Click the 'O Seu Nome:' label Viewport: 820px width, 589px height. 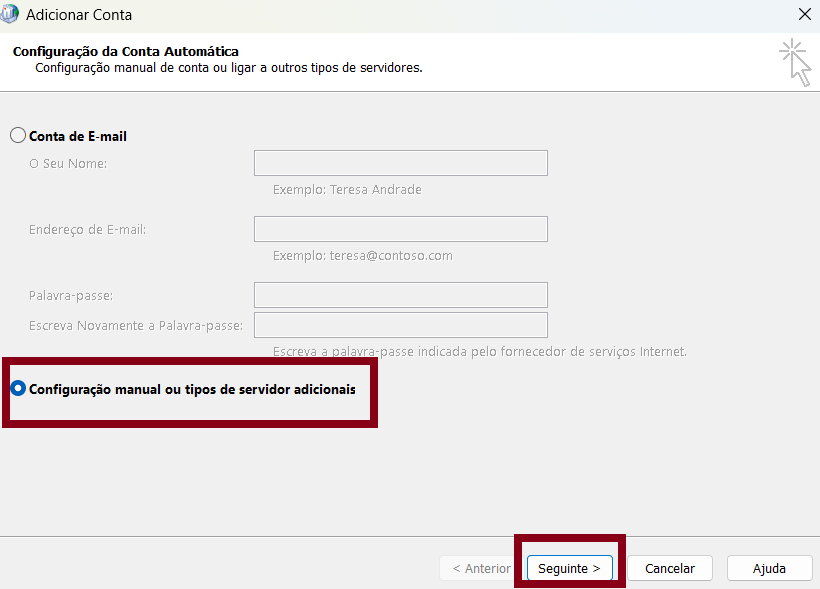pyautogui.click(x=68, y=163)
